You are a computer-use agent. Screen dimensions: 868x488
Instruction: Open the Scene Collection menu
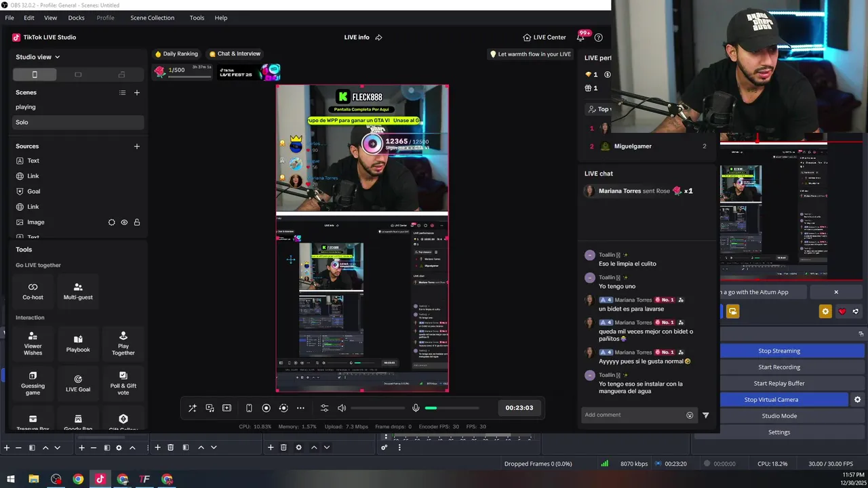[x=152, y=18]
